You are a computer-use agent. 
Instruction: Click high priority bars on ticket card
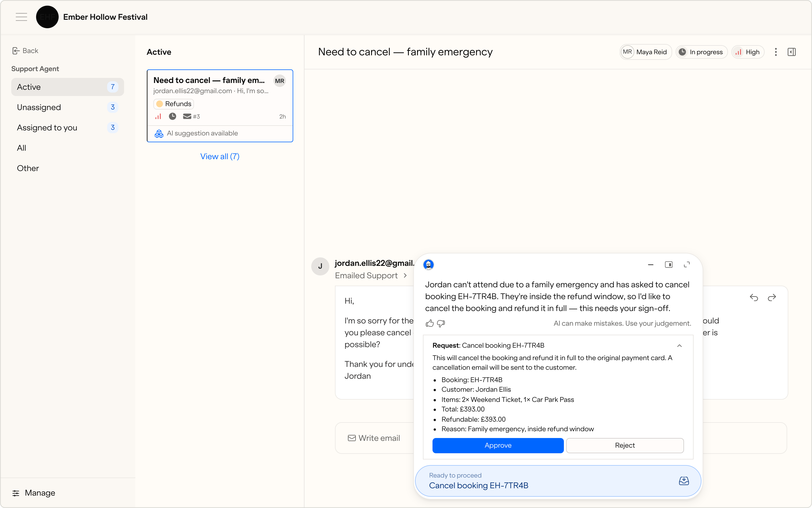[158, 117]
